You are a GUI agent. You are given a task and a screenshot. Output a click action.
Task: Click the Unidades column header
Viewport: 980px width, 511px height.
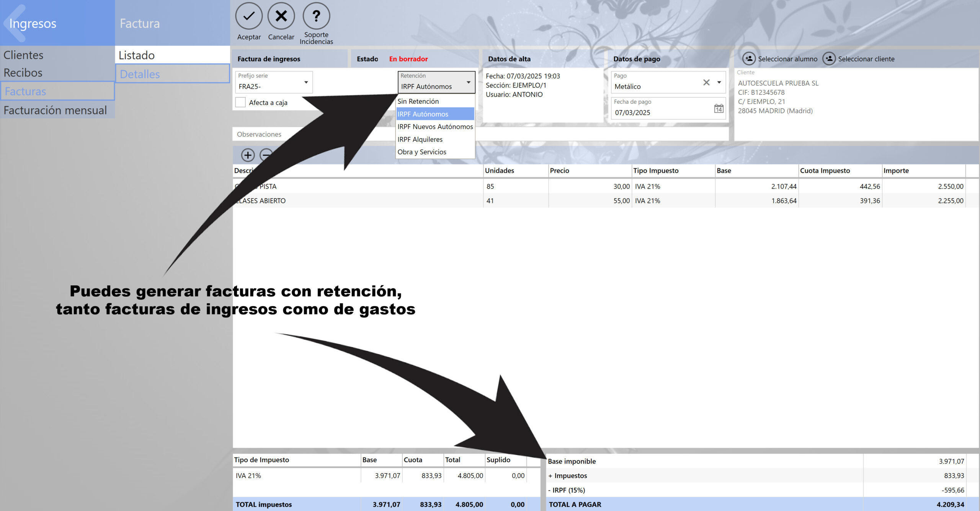[x=516, y=171]
